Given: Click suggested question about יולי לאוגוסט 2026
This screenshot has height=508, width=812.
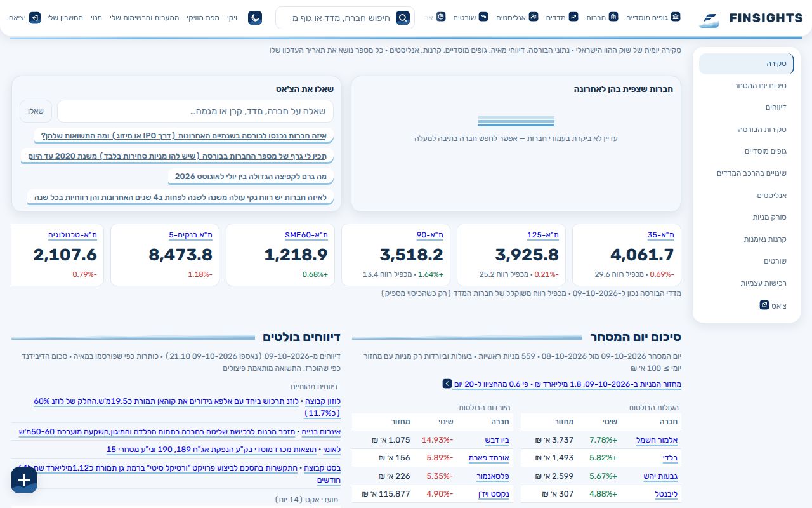Looking at the screenshot, I should tap(251, 177).
